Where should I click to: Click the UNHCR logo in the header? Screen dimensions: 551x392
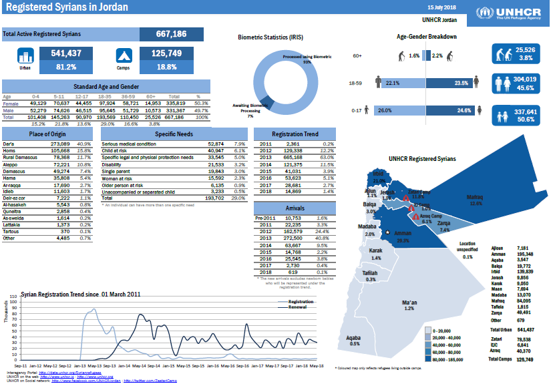point(510,14)
